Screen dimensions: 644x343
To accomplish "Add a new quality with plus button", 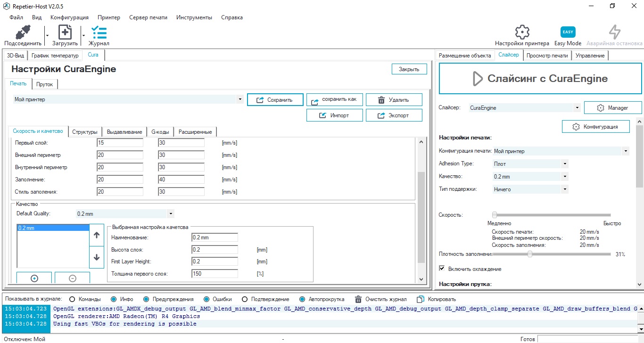I will pos(34,278).
